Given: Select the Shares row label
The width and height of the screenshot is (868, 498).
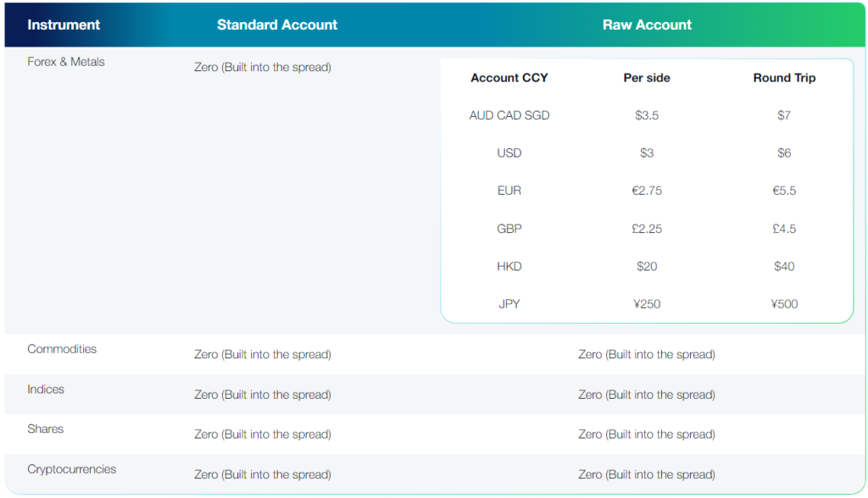Looking at the screenshot, I should tap(46, 429).
